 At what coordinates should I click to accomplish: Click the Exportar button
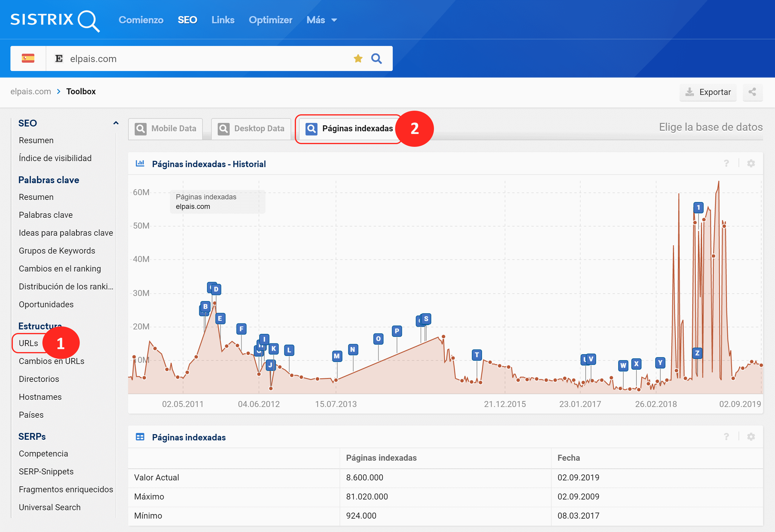click(x=708, y=92)
